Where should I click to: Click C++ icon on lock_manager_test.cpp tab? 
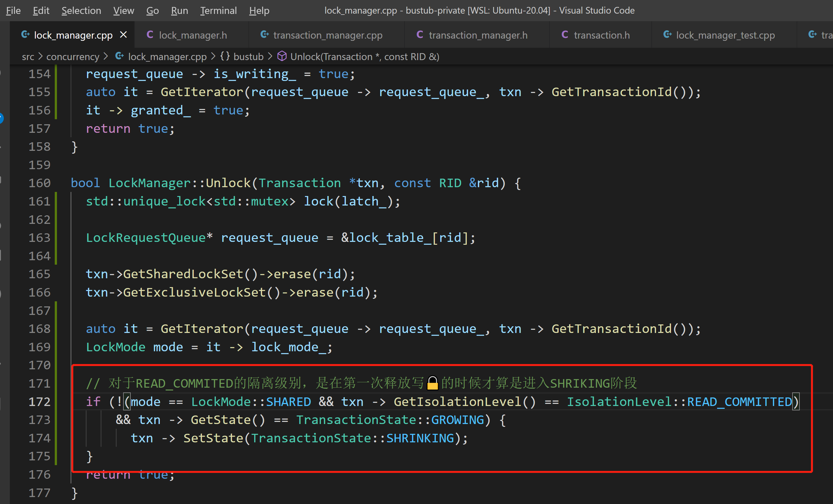tap(668, 35)
